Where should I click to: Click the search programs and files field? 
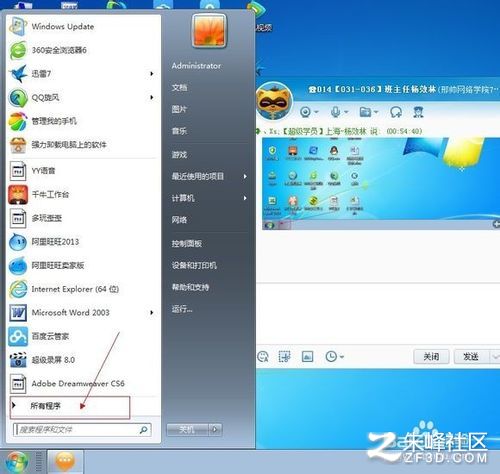(82, 430)
